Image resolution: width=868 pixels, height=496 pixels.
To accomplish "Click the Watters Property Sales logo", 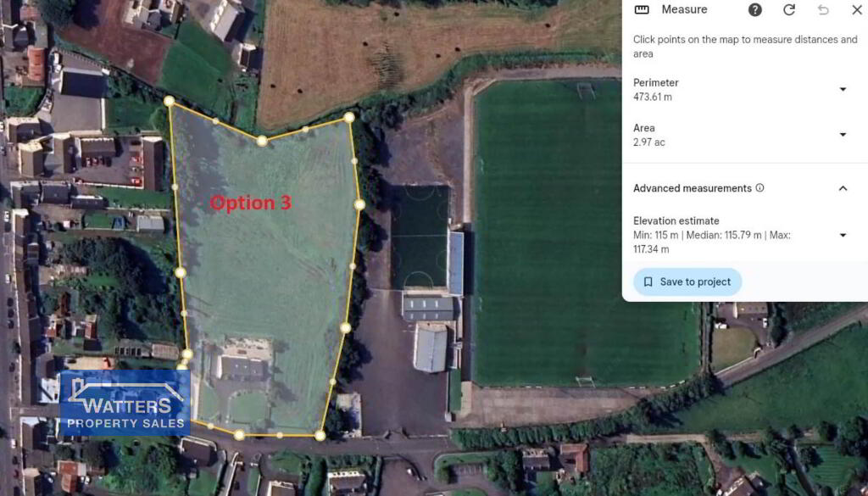I will 125,403.
